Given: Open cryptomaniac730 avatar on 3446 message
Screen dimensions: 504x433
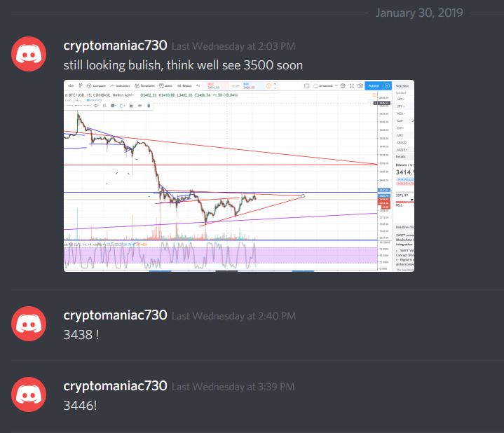Looking at the screenshot, I should [29, 394].
